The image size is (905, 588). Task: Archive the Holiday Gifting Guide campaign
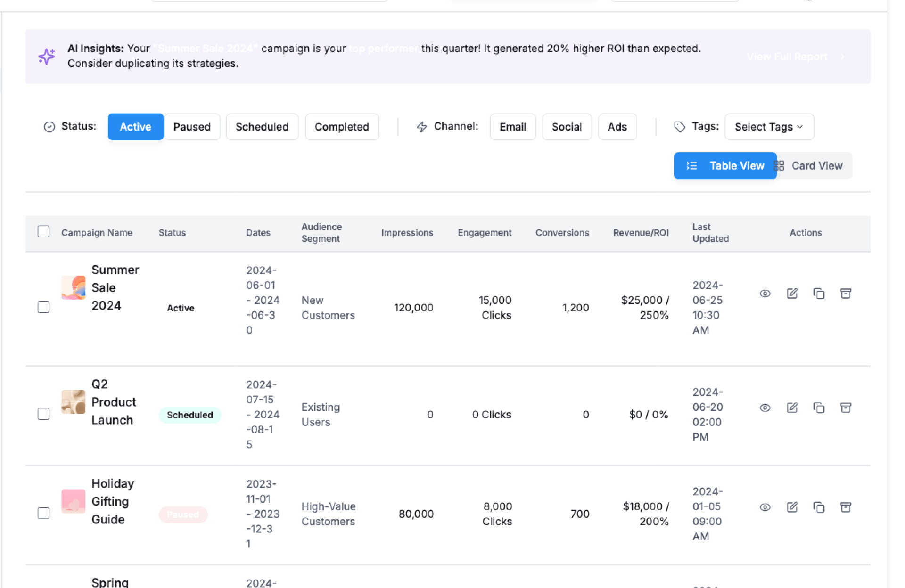(846, 507)
